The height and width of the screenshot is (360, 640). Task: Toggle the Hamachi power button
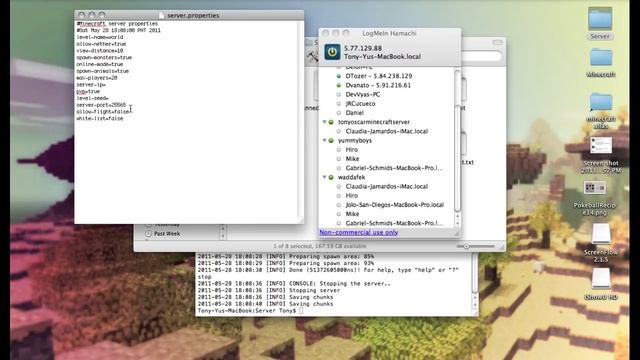(332, 52)
